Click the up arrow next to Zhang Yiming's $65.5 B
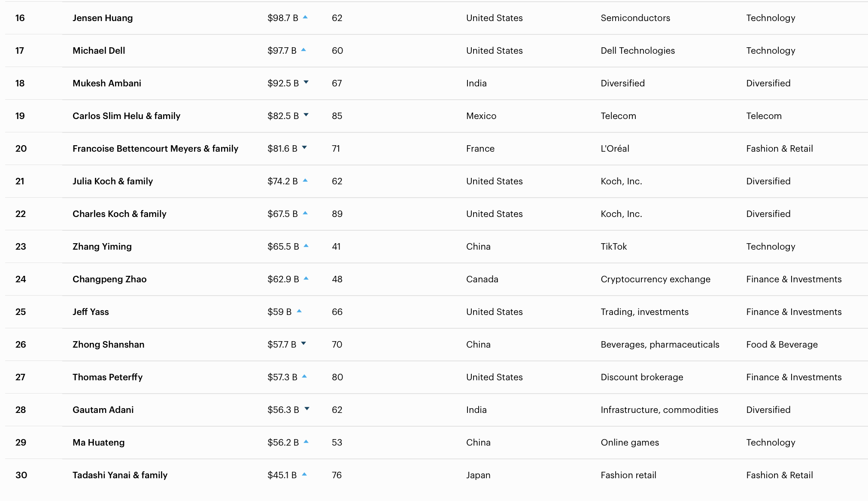Image resolution: width=868 pixels, height=501 pixels. (x=306, y=246)
